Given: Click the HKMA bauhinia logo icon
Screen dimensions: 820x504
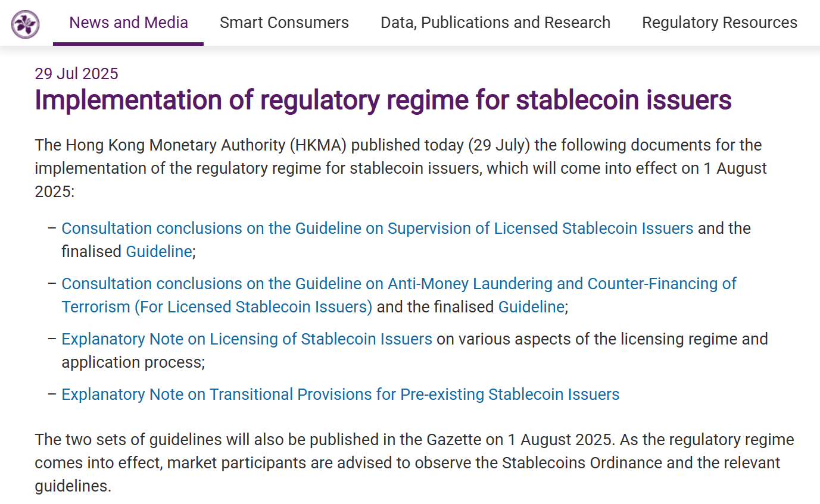Looking at the screenshot, I should click(x=26, y=24).
